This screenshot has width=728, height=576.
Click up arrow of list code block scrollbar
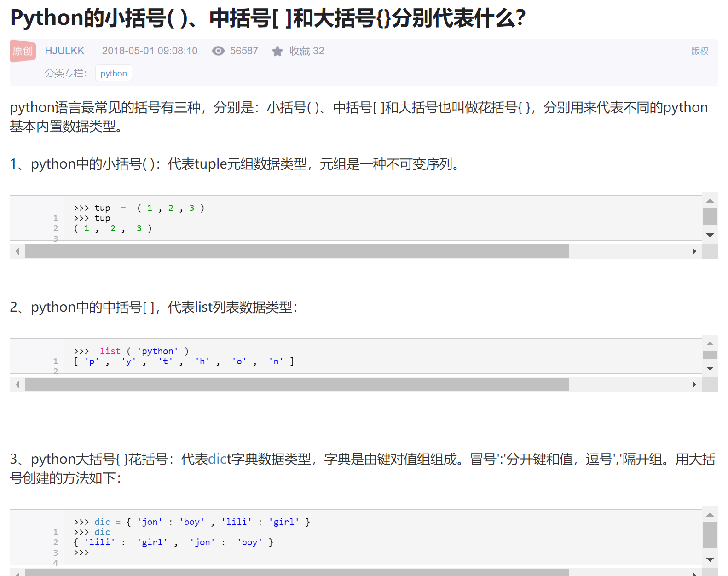pyautogui.click(x=710, y=343)
